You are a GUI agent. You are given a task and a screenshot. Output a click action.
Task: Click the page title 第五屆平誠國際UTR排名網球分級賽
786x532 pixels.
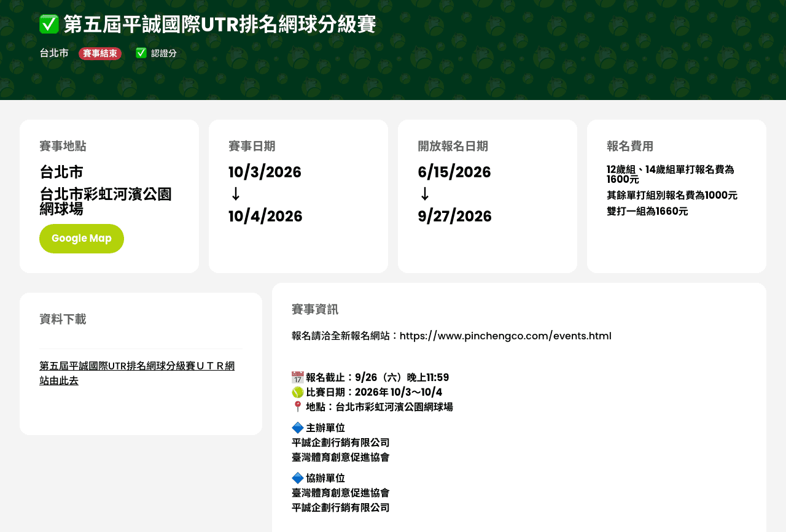tap(220, 25)
